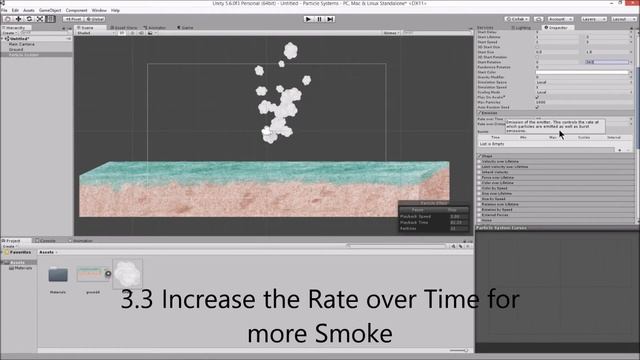Viewport: 640px width, 360px height.
Task: Select the Hand tool in toolbar
Action: [7, 19]
